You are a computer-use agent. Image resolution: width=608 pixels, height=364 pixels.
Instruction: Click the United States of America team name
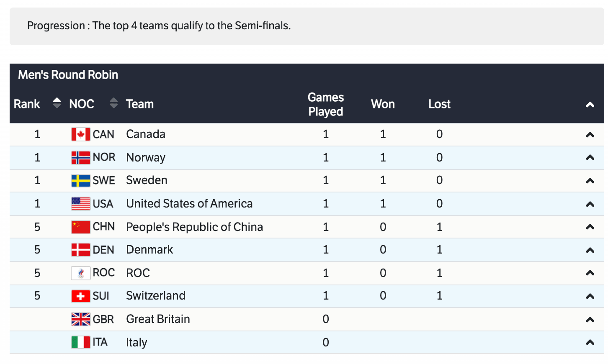[189, 204]
